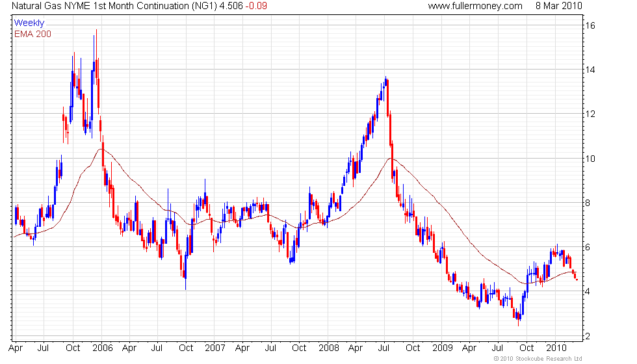Click the www.fullermoney.com link text
This screenshot has height=364, width=637.
[x=475, y=6]
